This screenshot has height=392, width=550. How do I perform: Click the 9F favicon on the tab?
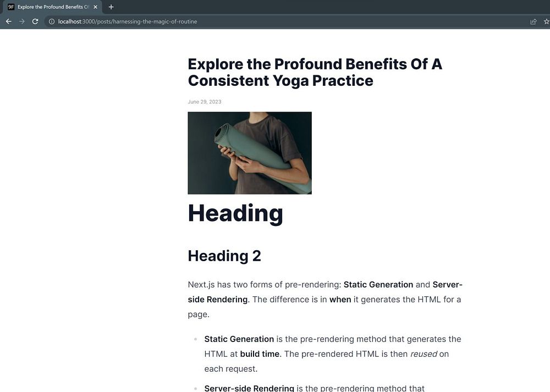(x=11, y=7)
